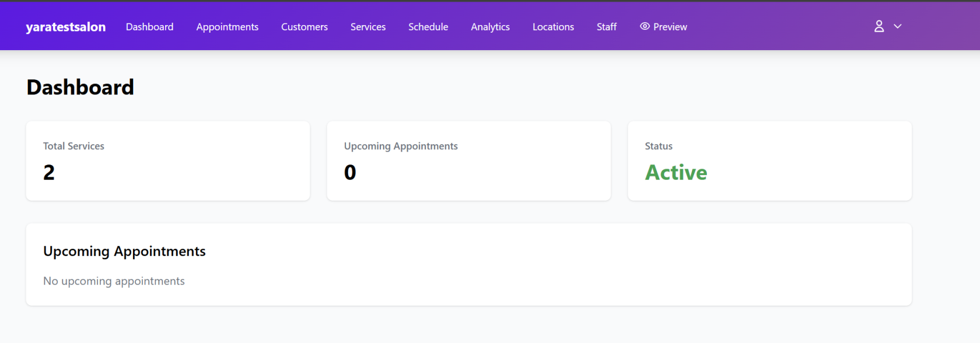Select the Total Services card
The image size is (980, 343).
click(x=168, y=161)
